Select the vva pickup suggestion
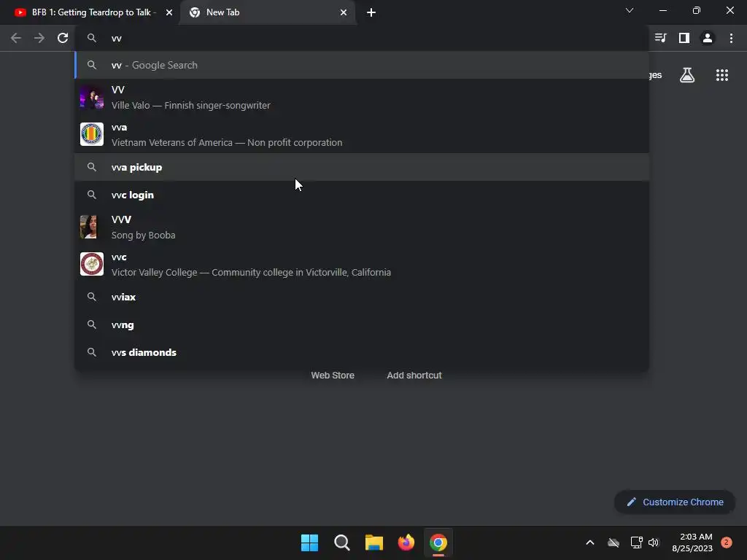 pos(362,167)
